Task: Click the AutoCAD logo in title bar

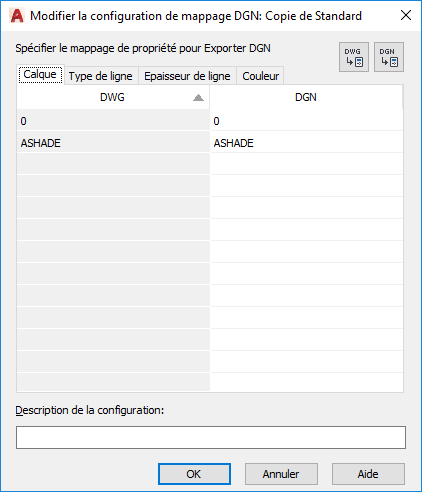Action: tap(17, 16)
